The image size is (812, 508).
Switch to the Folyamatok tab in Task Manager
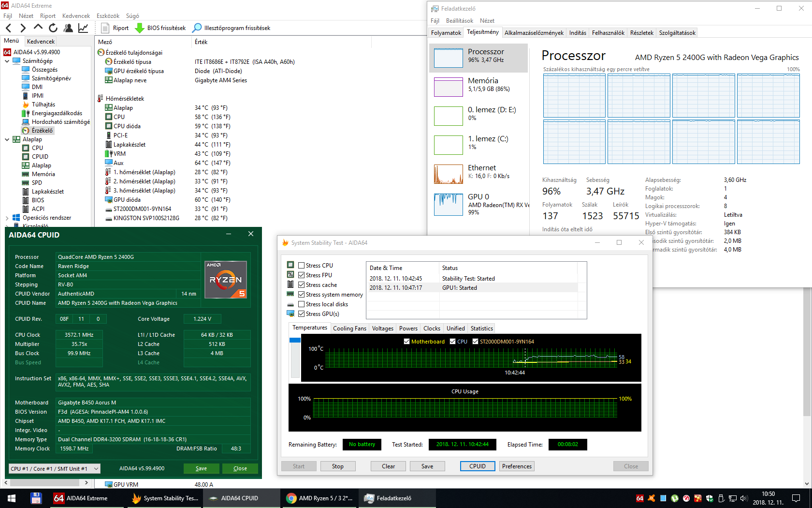446,33
